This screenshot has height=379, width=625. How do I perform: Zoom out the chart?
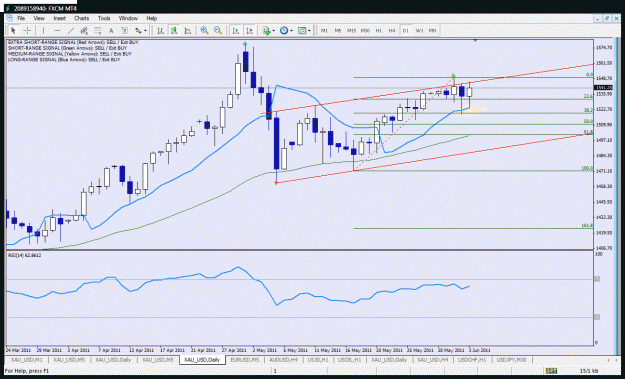point(218,31)
